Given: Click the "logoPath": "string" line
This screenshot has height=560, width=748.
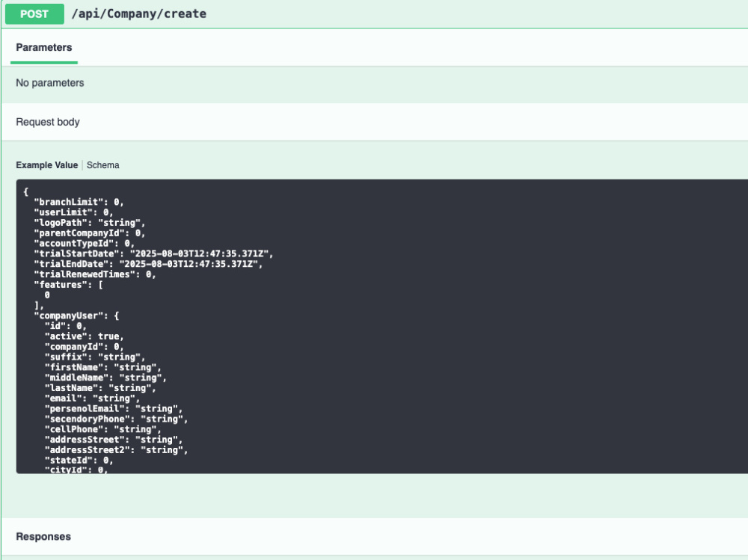Looking at the screenshot, I should 89,223.
